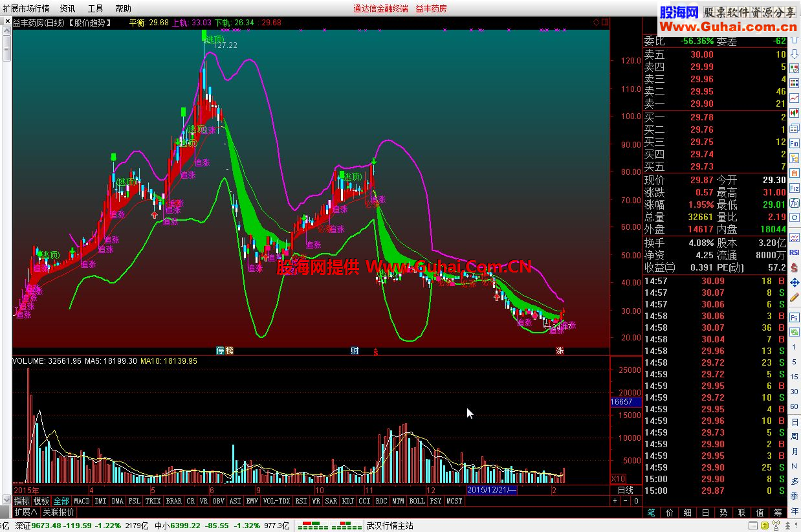Open the 日线 period selector
The image size is (801, 532).
tap(626, 490)
